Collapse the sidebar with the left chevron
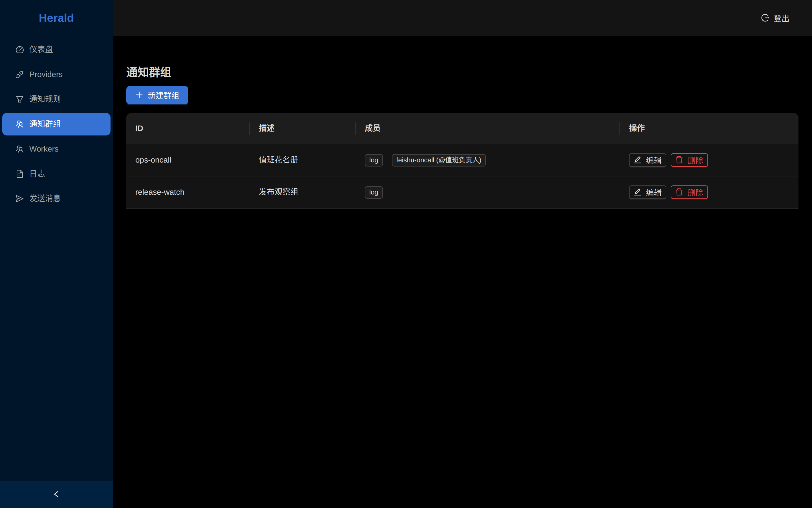The image size is (812, 508). [56, 494]
